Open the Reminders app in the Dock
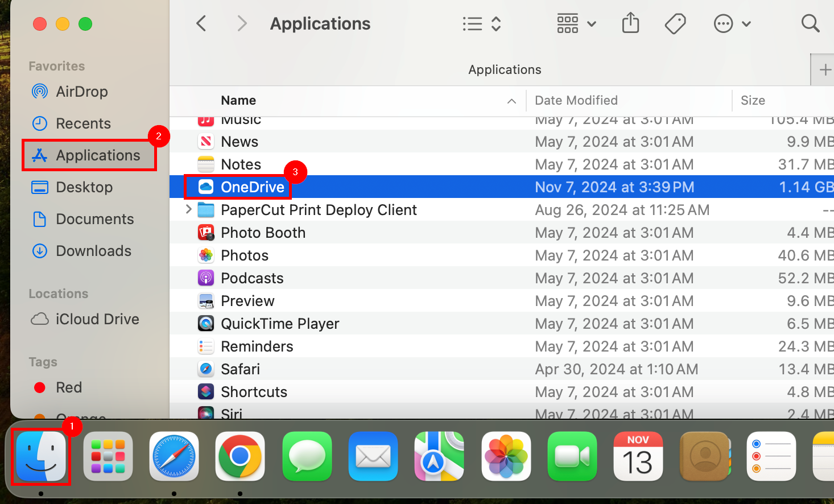Screen dimensions: 834x504 tap(771, 456)
